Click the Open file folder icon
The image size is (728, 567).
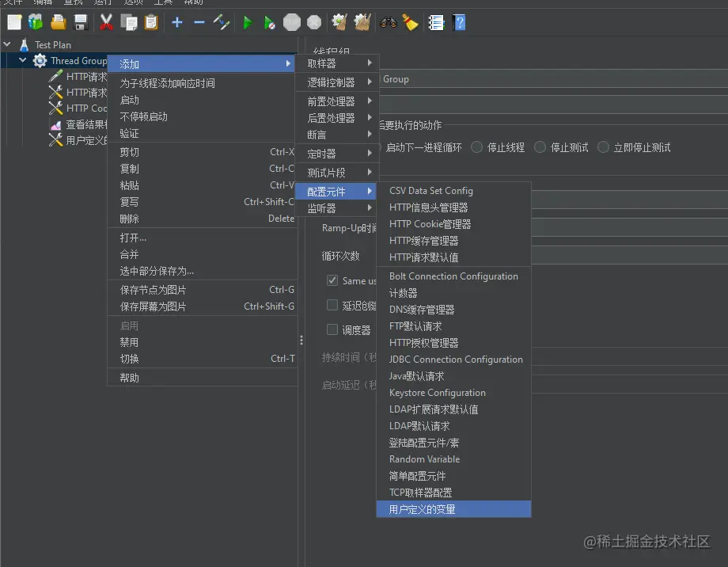pos(59,22)
